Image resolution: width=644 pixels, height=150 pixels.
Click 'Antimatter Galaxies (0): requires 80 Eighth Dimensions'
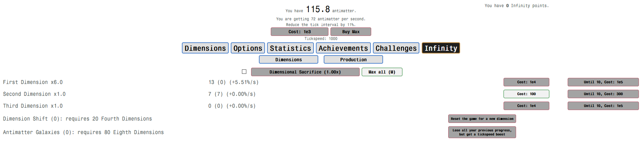tap(83, 132)
